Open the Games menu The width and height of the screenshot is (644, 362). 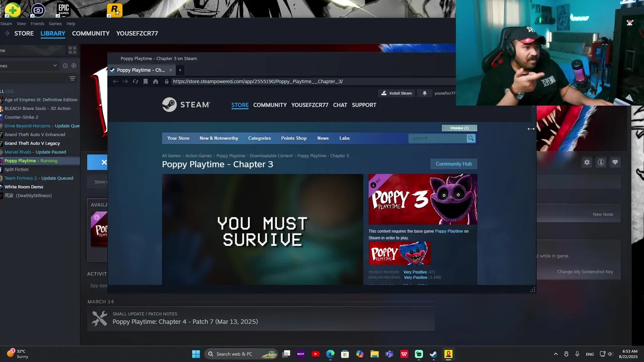click(x=55, y=24)
